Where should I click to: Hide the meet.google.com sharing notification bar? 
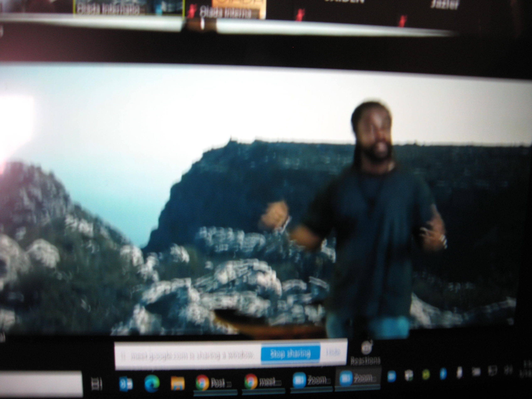tap(333, 353)
